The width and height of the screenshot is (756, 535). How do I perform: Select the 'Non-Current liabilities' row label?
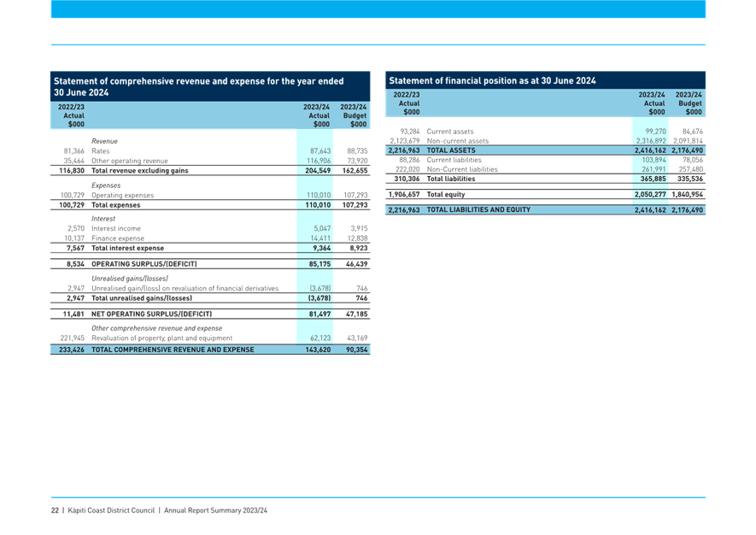pyautogui.click(x=462, y=169)
